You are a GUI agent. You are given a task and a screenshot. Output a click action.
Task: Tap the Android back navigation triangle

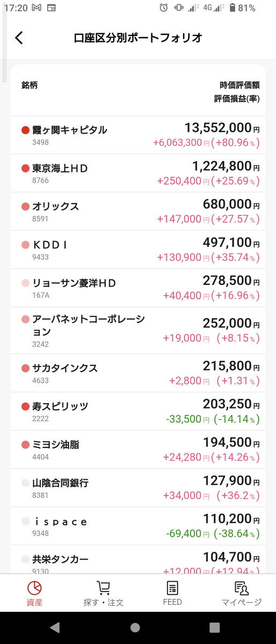(x=55, y=627)
